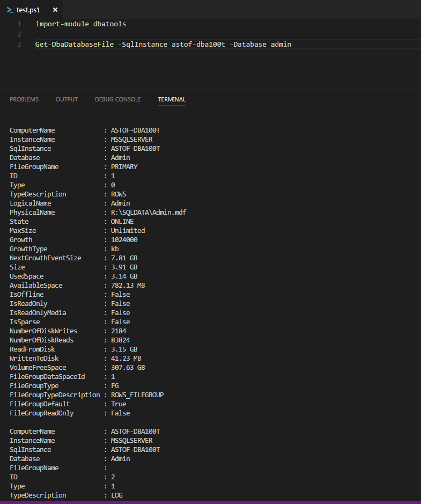Open the PROBLEMS panel
This screenshot has width=421, height=504.
24,99
